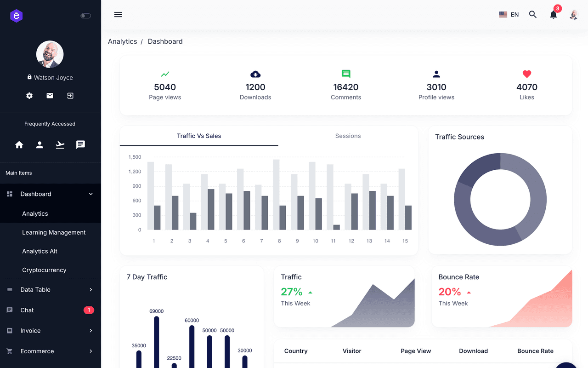Toggle the sidebar theme switch
The height and width of the screenshot is (368, 588).
85,16
